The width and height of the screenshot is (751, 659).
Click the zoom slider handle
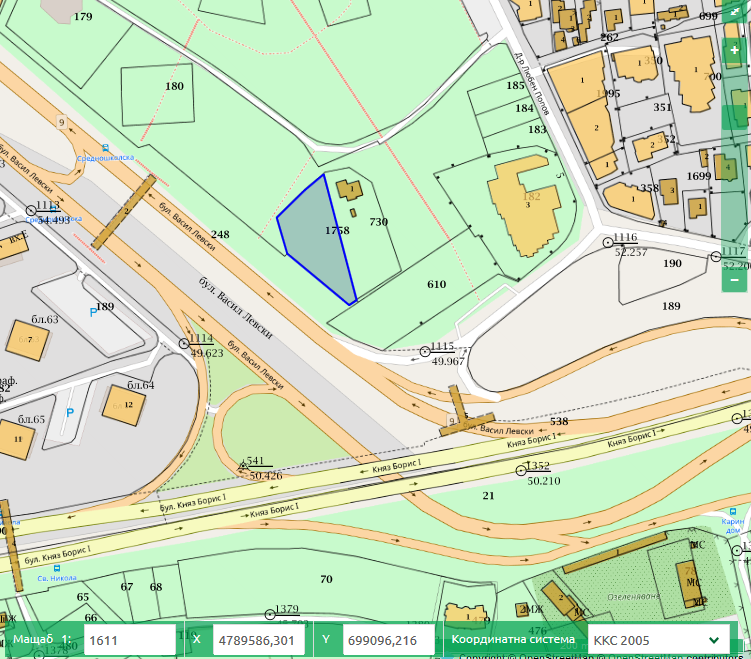tap(735, 118)
